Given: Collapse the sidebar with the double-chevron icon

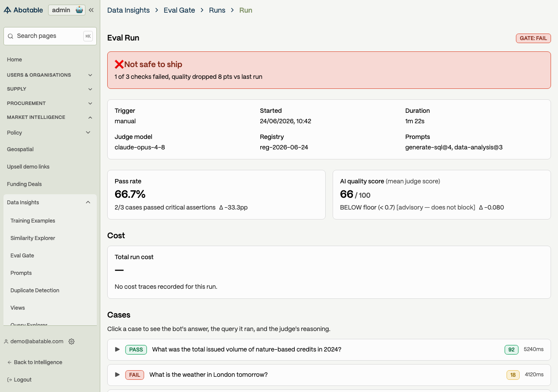Looking at the screenshot, I should click(x=91, y=10).
